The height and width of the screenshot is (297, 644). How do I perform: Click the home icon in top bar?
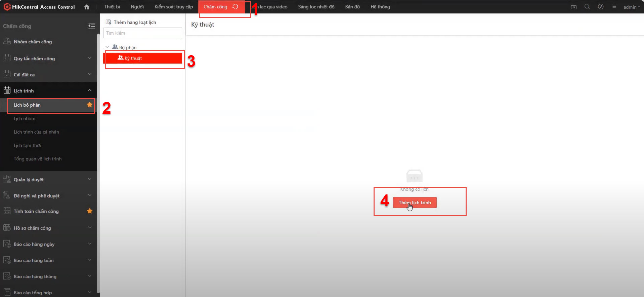(87, 7)
